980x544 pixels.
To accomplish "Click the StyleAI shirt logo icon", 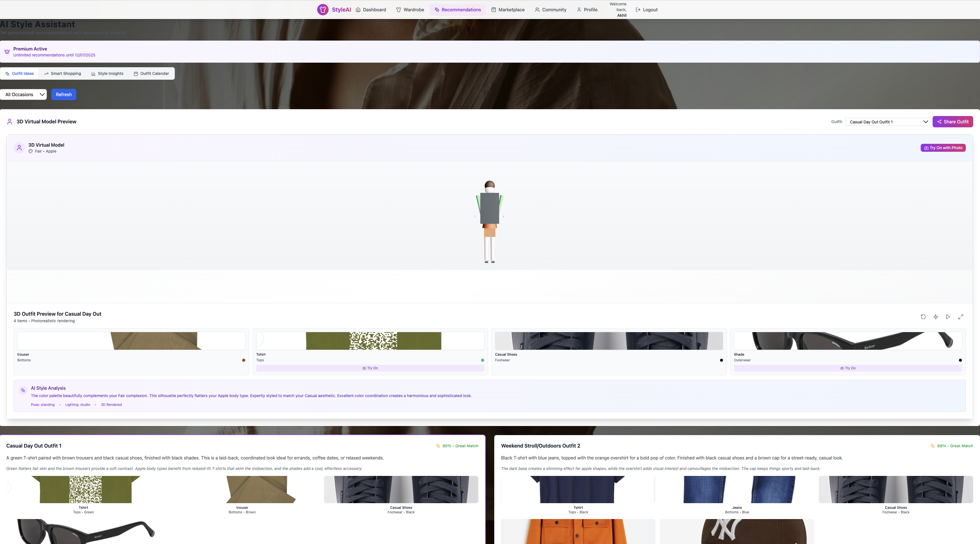I will point(323,10).
